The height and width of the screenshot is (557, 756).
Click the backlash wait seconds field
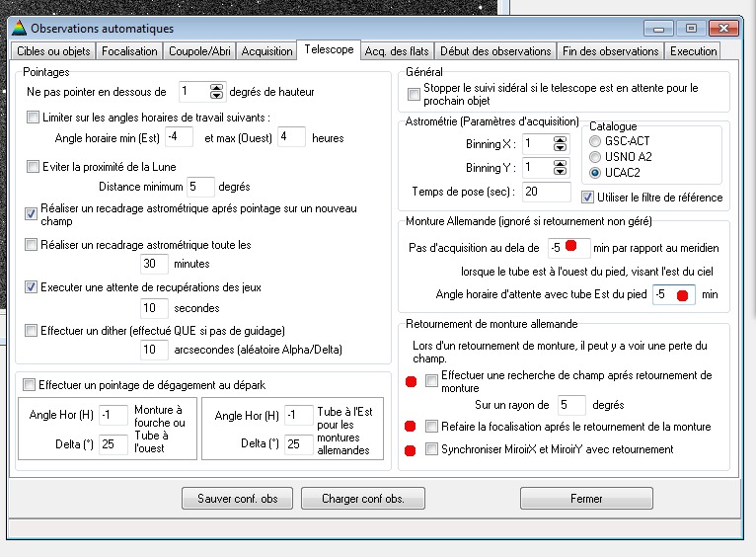(x=154, y=308)
